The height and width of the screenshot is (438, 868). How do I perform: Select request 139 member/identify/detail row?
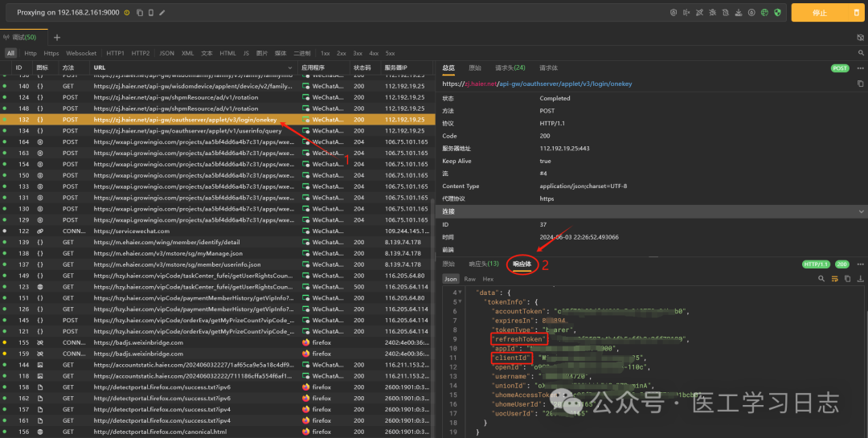pyautogui.click(x=217, y=242)
